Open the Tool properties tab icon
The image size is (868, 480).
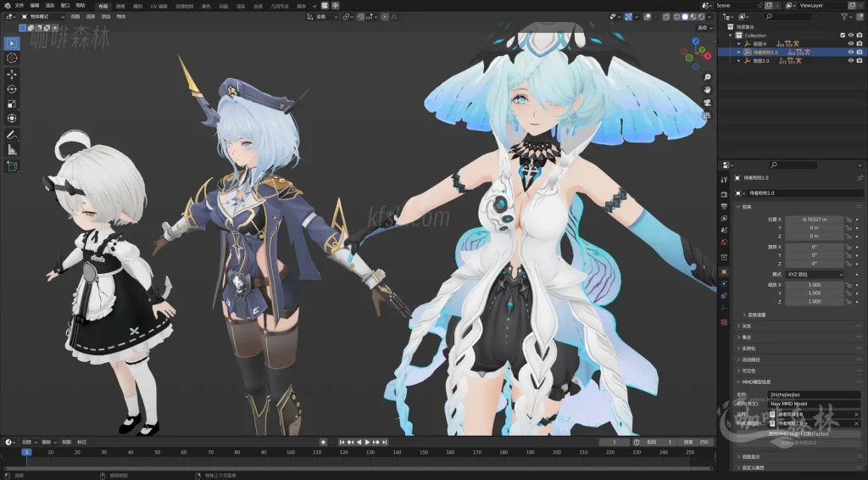(724, 180)
